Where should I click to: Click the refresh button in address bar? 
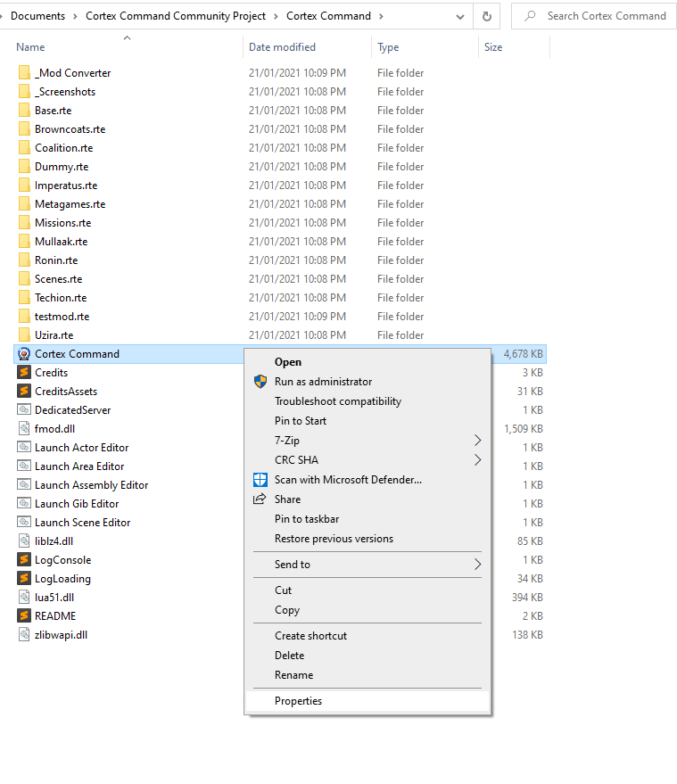pyautogui.click(x=486, y=16)
